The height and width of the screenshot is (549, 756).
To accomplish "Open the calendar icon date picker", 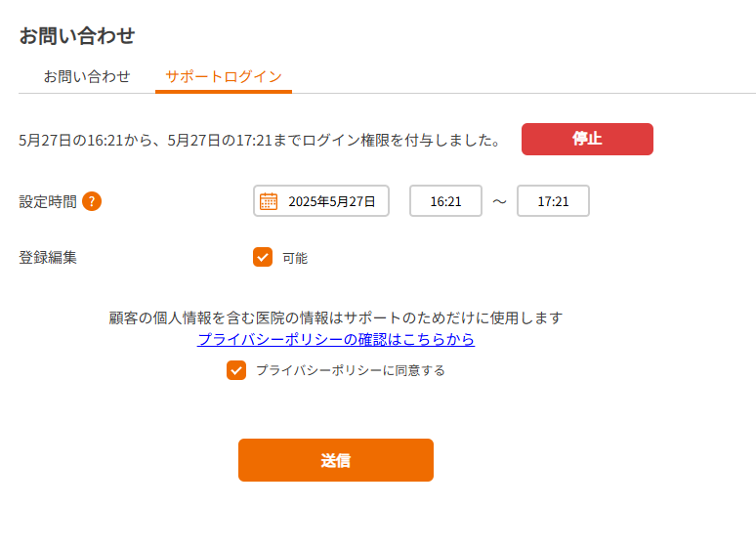I will point(269,201).
